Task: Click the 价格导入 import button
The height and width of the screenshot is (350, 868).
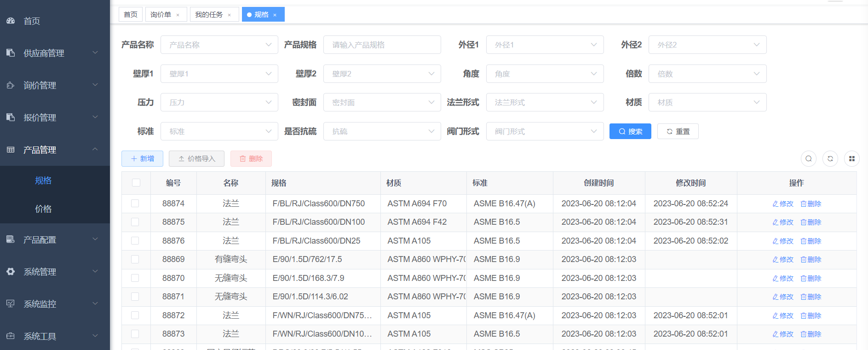Action: [x=196, y=158]
